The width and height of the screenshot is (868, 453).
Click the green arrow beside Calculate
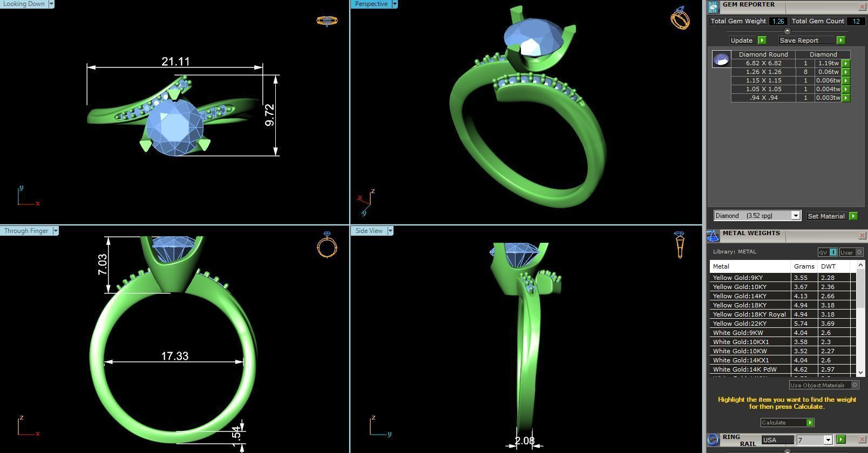click(810, 423)
